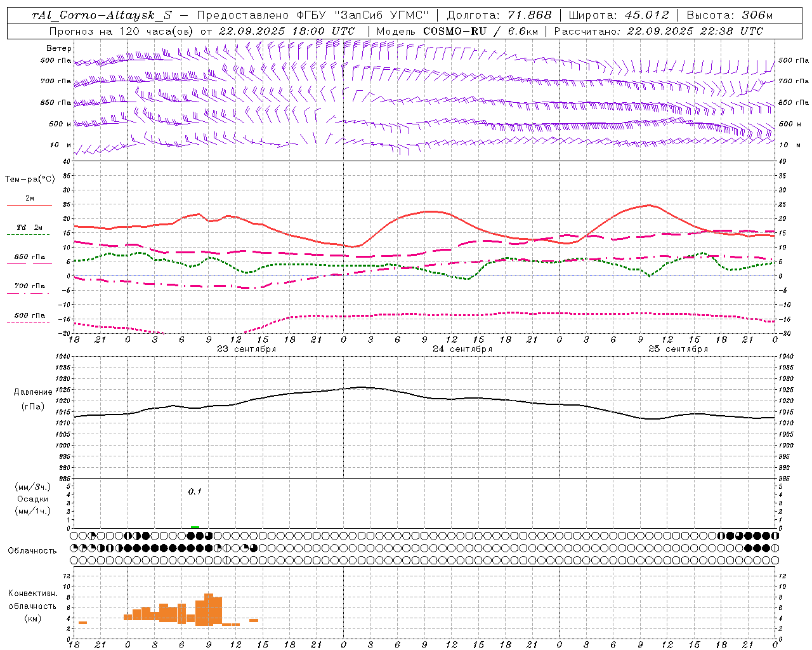Click the 25 сентября date label

pos(678,349)
